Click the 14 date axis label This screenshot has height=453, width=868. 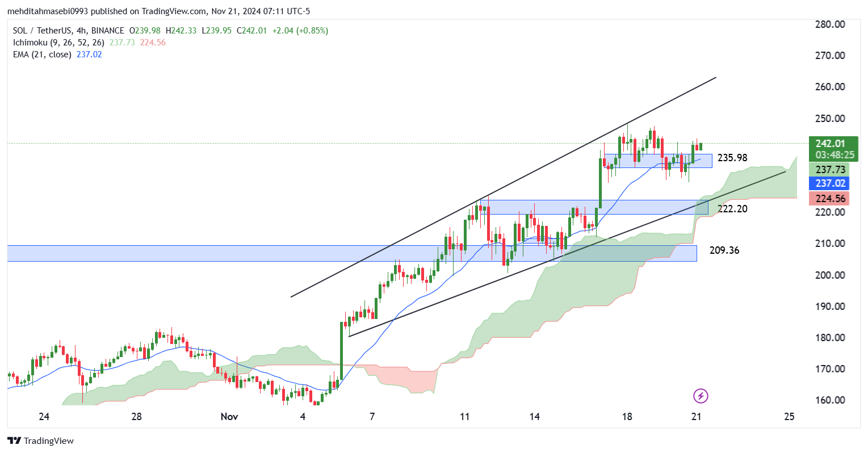click(x=535, y=417)
